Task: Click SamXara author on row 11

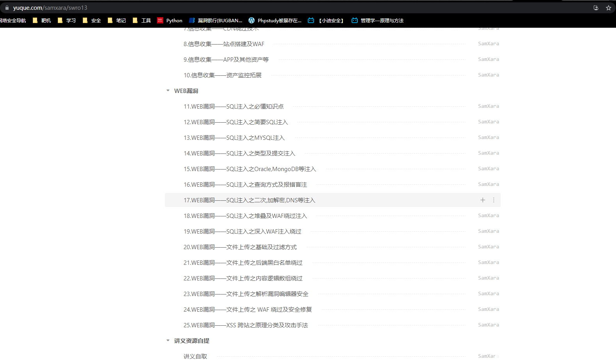Action: [x=489, y=106]
